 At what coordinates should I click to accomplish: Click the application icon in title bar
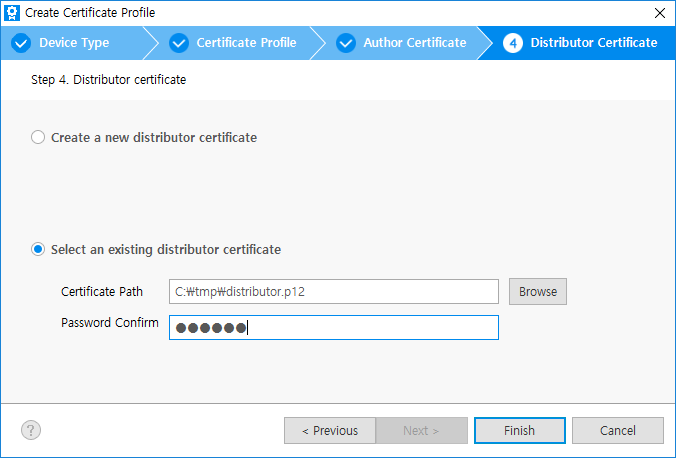[12, 13]
